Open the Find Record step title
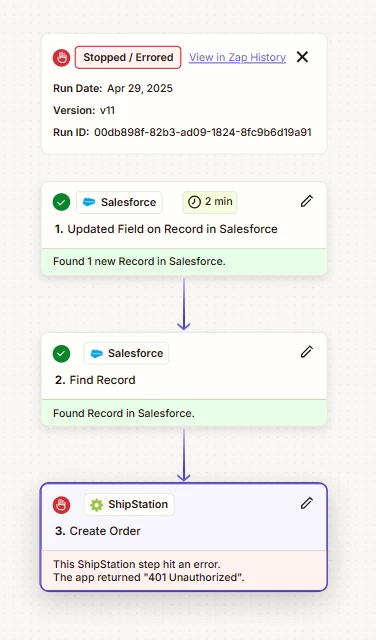 (95, 380)
